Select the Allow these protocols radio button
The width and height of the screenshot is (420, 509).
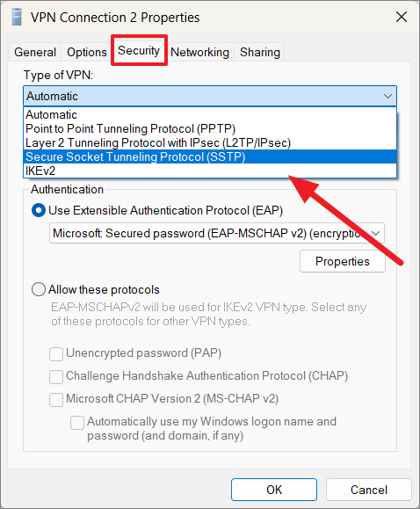(39, 289)
